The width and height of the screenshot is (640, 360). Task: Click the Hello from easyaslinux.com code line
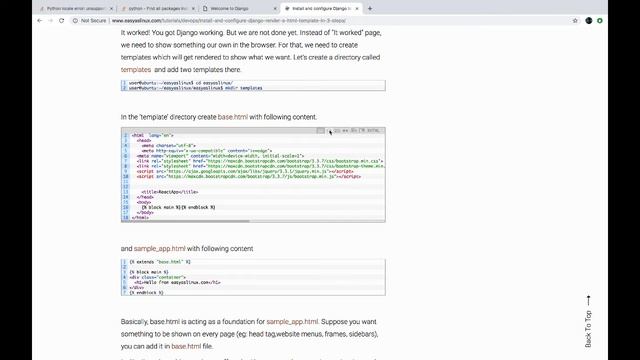coord(178,282)
